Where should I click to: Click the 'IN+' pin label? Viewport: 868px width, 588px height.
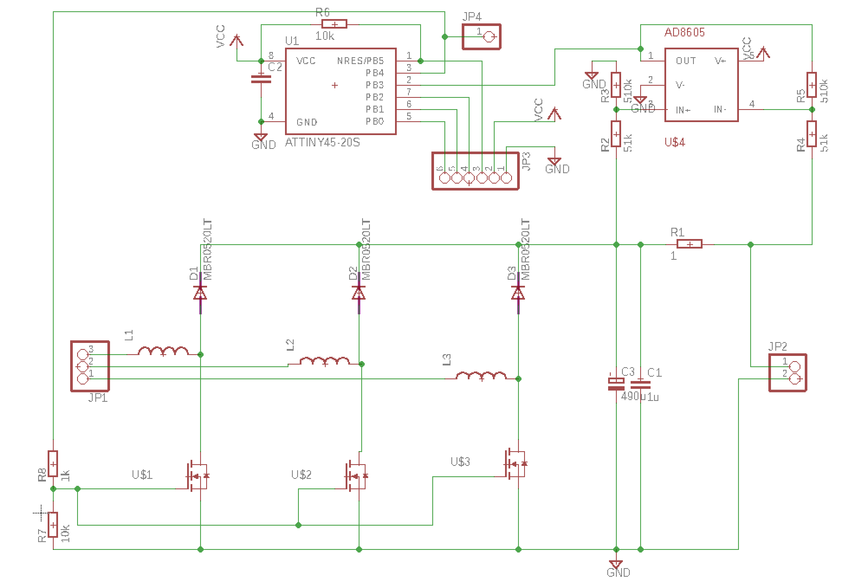click(683, 110)
